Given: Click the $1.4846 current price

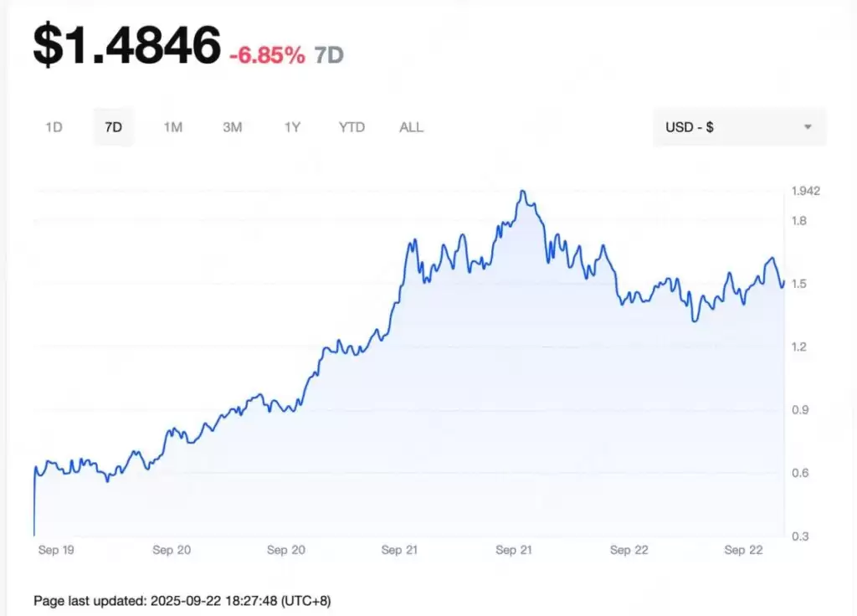Looking at the screenshot, I should pos(127,45).
